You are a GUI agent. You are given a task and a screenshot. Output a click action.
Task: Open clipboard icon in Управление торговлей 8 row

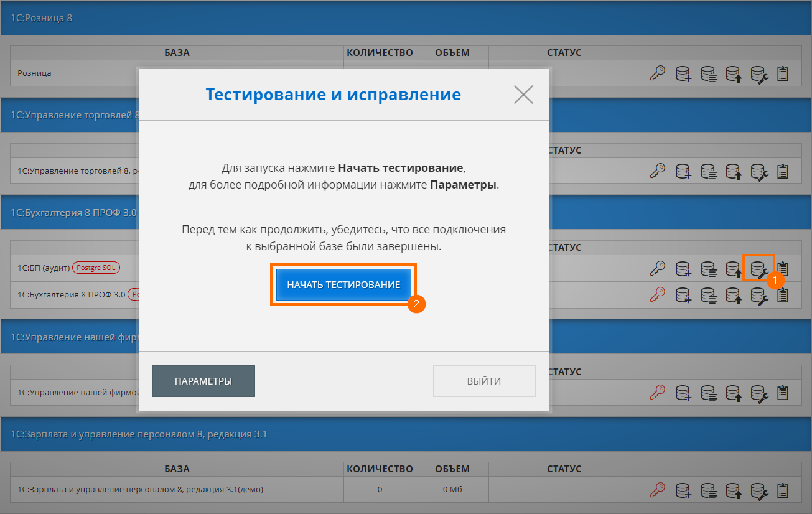click(x=783, y=171)
